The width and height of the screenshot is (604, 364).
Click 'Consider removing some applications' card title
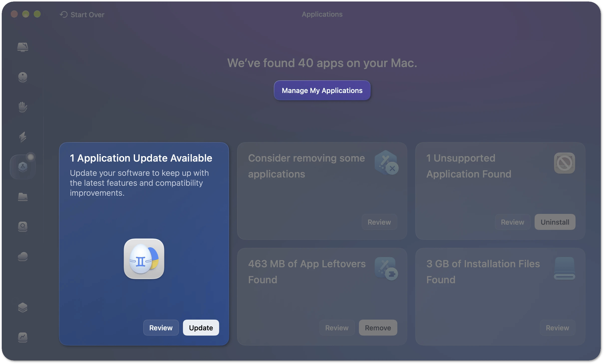coord(306,166)
